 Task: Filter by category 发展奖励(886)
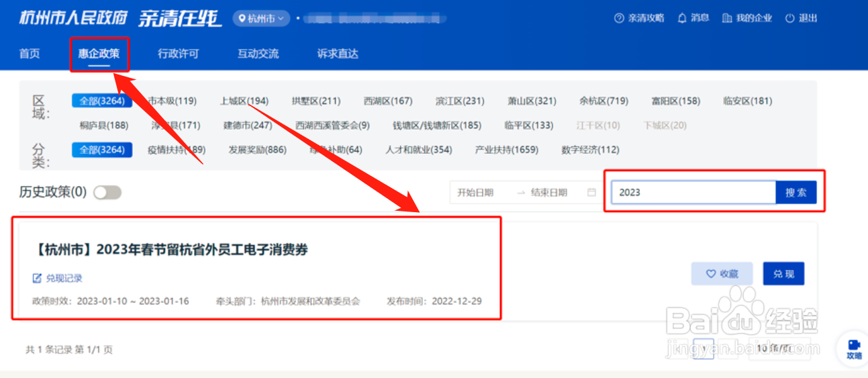click(x=257, y=150)
